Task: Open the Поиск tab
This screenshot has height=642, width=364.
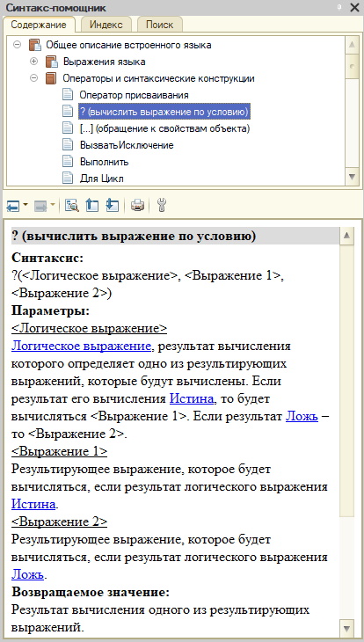Action: pyautogui.click(x=160, y=25)
